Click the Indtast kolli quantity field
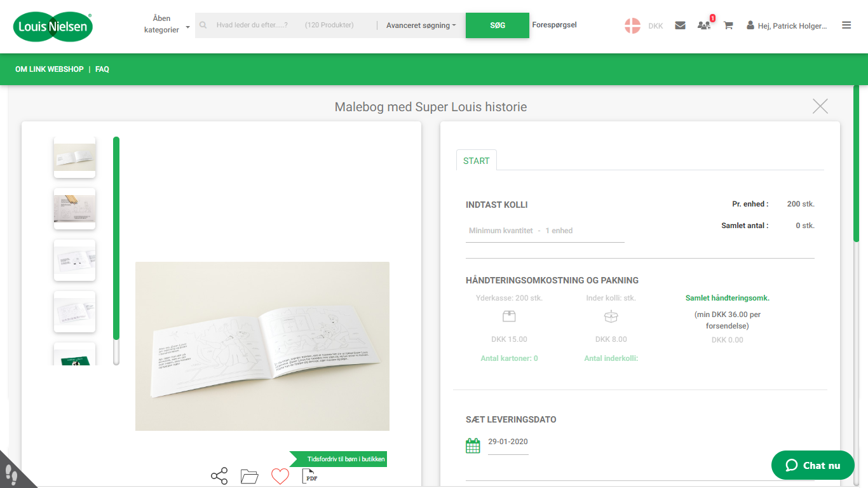868x488 pixels. pyautogui.click(x=545, y=231)
